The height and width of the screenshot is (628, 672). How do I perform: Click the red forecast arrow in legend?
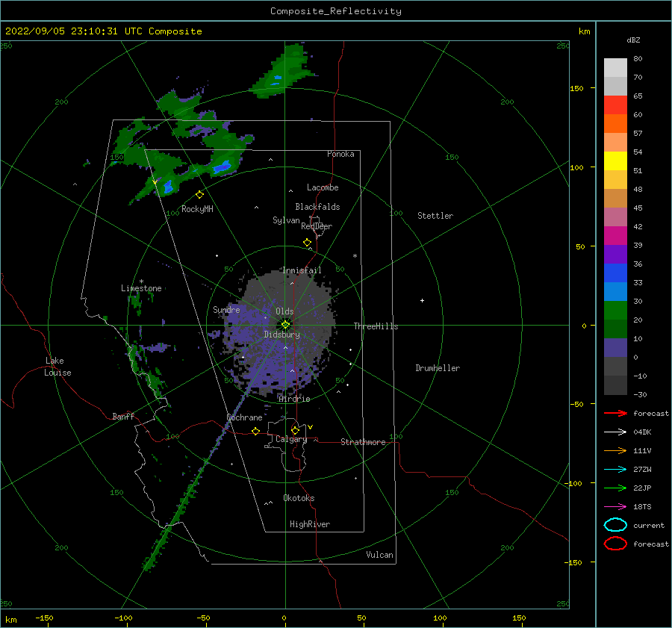pos(615,413)
